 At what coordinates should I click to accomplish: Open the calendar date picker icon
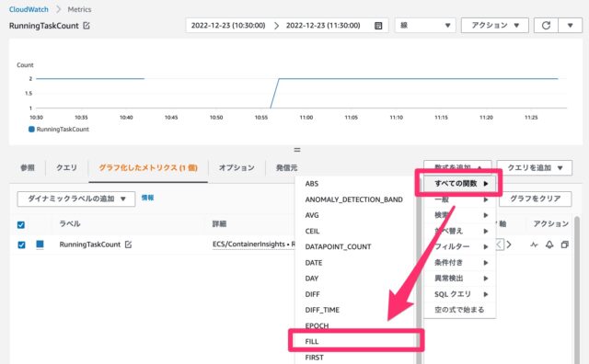coord(378,26)
